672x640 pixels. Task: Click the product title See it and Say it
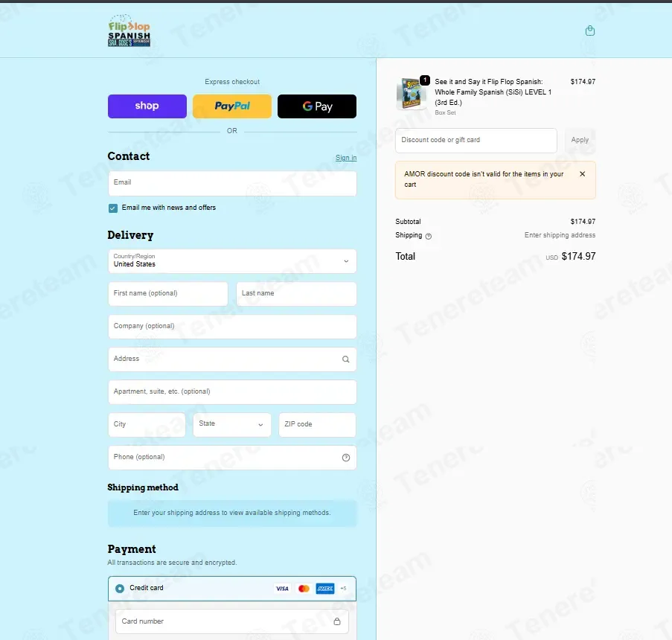(x=493, y=92)
